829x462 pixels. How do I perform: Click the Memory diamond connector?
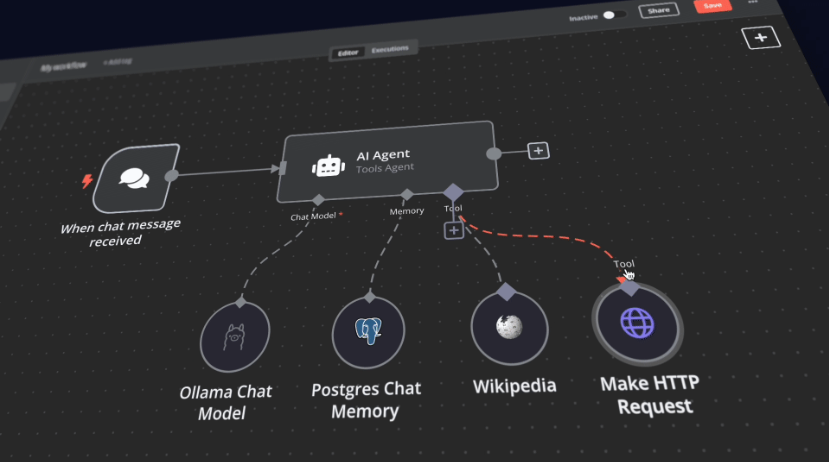405,194
